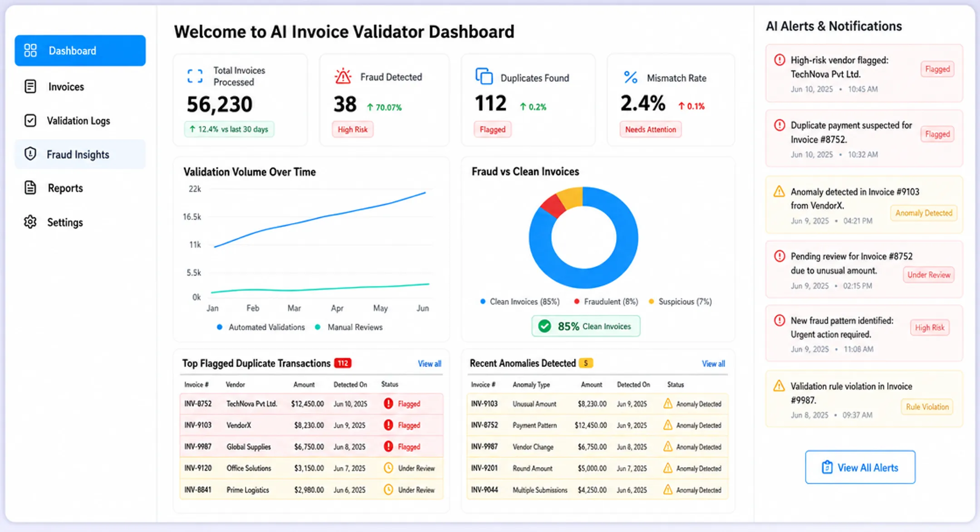Click alert icon for TechNova high-risk vendor
The height and width of the screenshot is (532, 980).
(x=779, y=60)
